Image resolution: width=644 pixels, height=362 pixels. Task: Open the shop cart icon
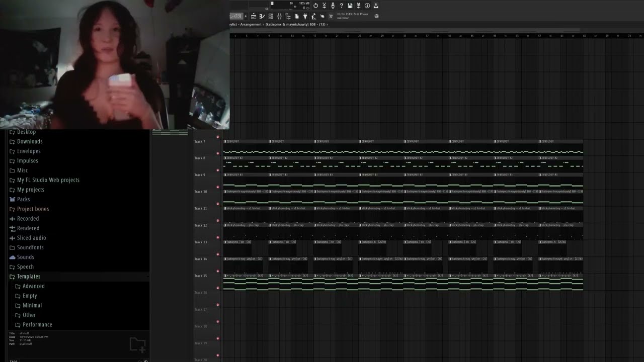coord(331,16)
